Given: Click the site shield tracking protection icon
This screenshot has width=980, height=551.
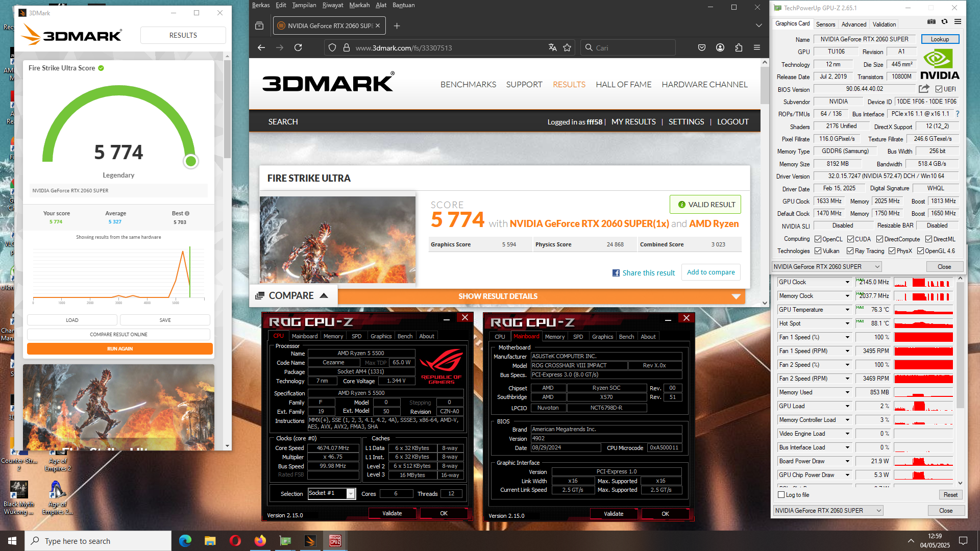Looking at the screenshot, I should pos(332,47).
